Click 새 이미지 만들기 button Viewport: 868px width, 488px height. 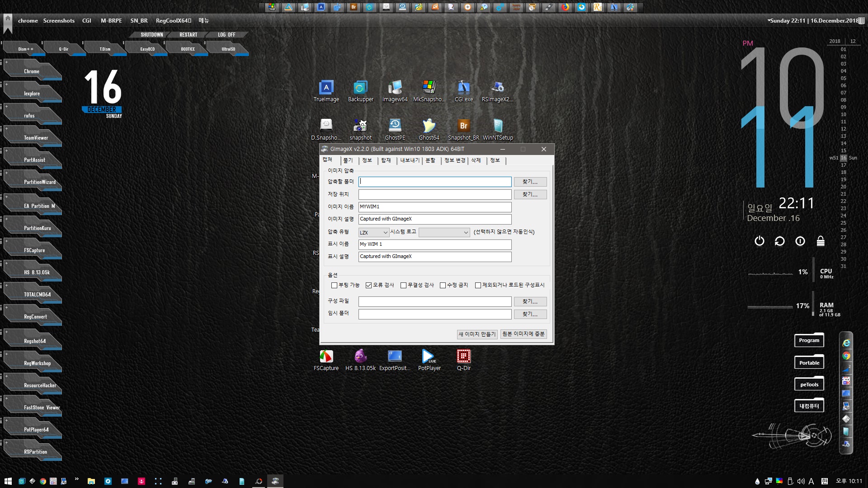coord(477,334)
